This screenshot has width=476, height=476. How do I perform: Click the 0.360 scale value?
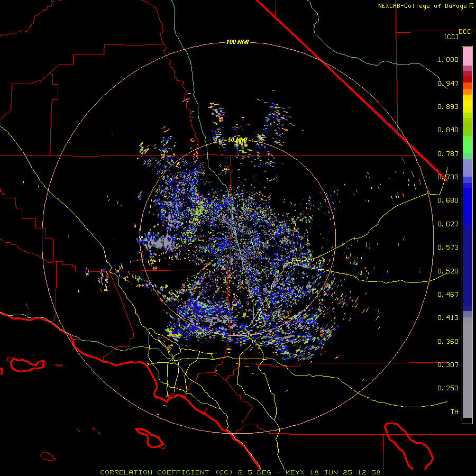click(x=448, y=342)
